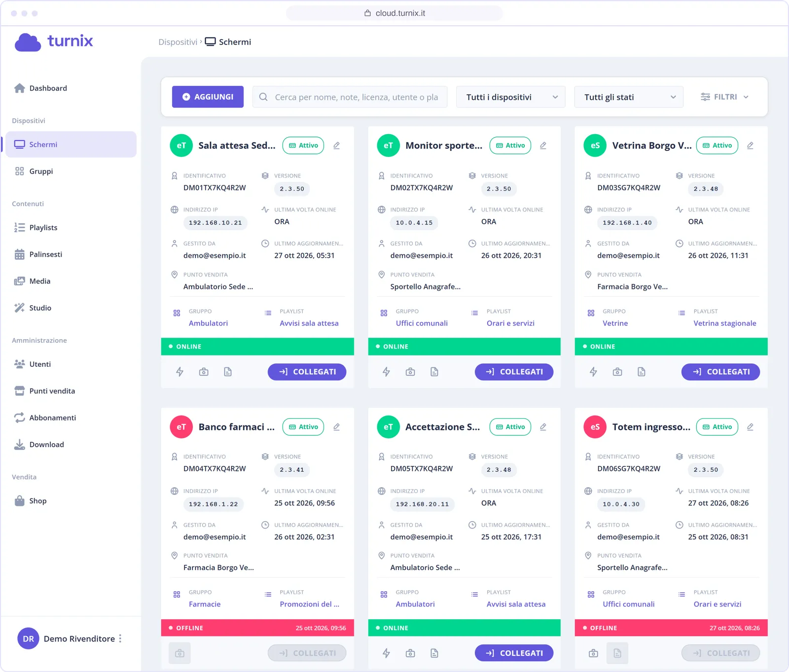Viewport: 789px width, 672px height.
Task: Click the browser address bar cloud.turnix.it
Action: pos(394,13)
